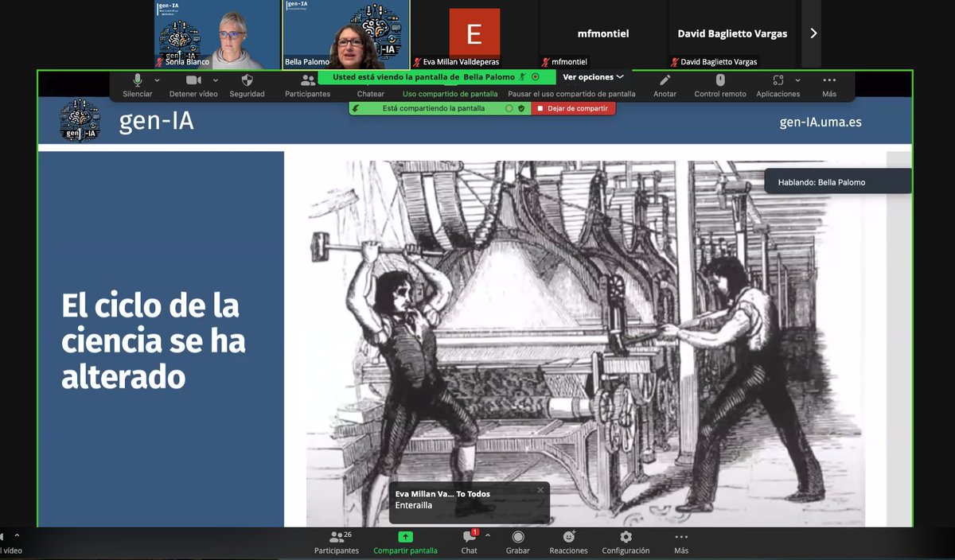Mute microphone with Silenciar button
This screenshot has width=955, height=560.
(138, 85)
